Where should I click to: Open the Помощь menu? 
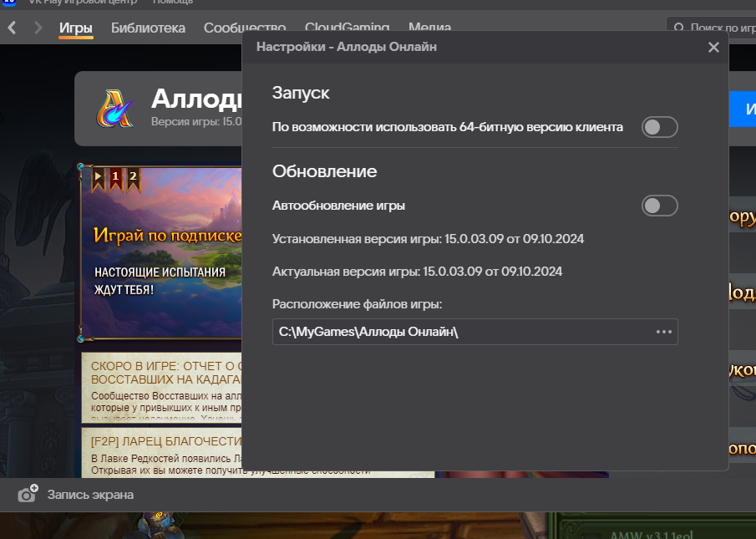click(x=173, y=2)
